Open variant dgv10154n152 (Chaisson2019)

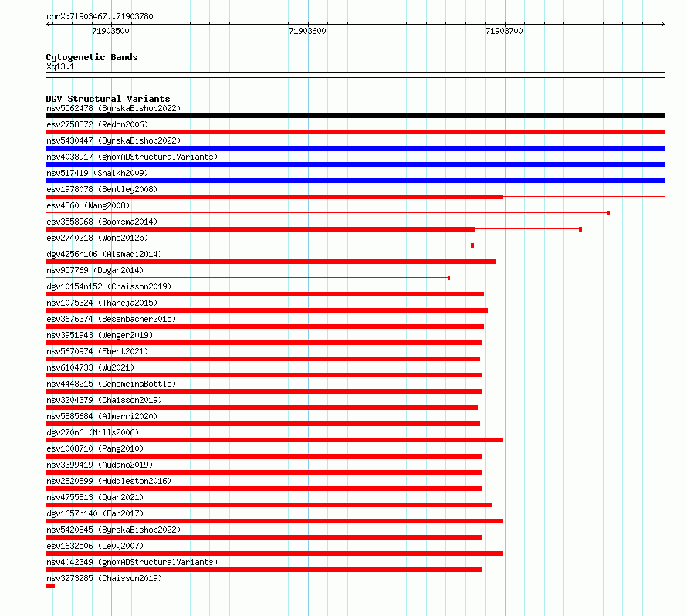point(109,286)
